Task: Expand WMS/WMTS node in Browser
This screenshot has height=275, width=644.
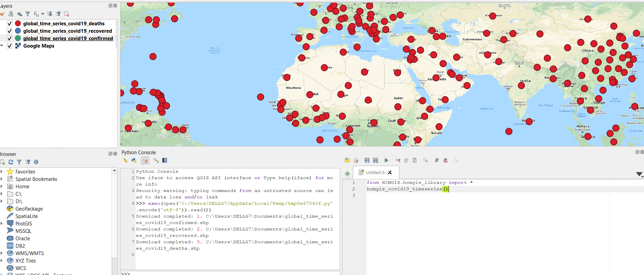Action: point(2,253)
